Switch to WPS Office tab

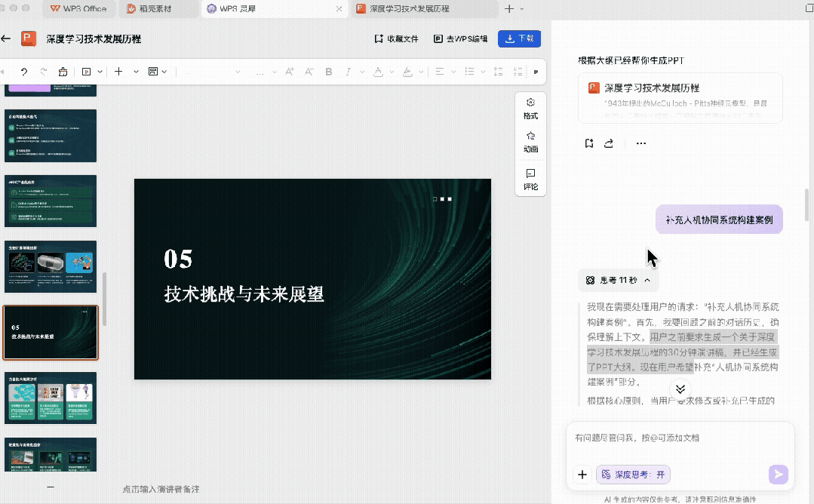78,9
